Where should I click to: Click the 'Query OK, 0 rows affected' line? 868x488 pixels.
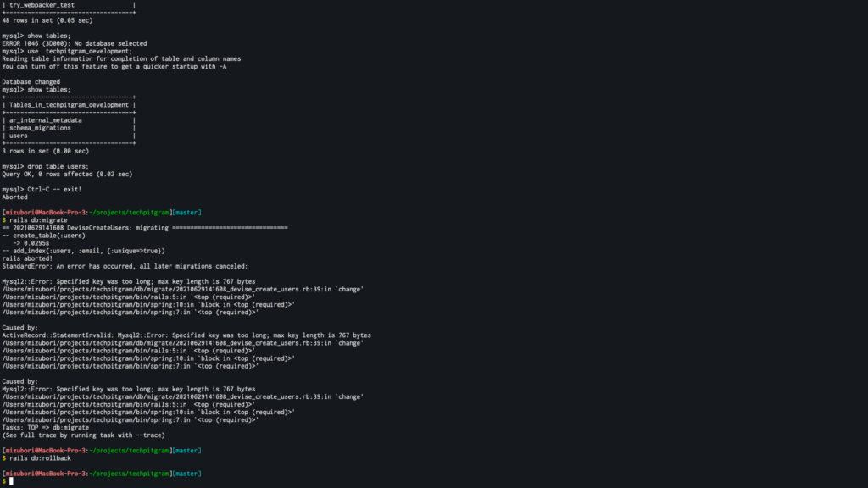(67, 174)
